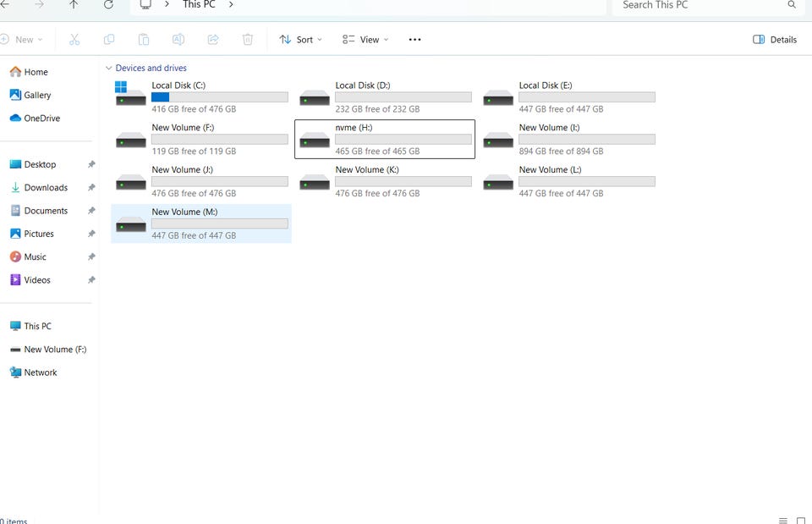Screen dimensions: 812x524
Task: Open Gallery in navigation pane
Action: tap(30, 95)
